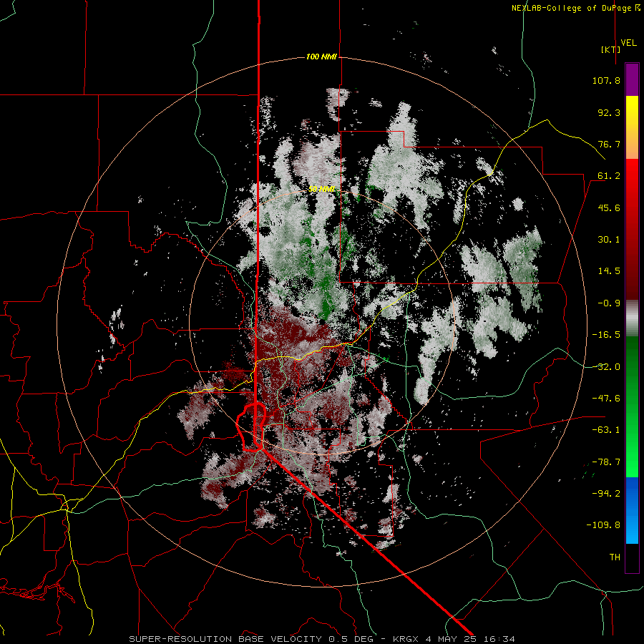
Task: Click the TH legend label
Action: (x=615, y=557)
